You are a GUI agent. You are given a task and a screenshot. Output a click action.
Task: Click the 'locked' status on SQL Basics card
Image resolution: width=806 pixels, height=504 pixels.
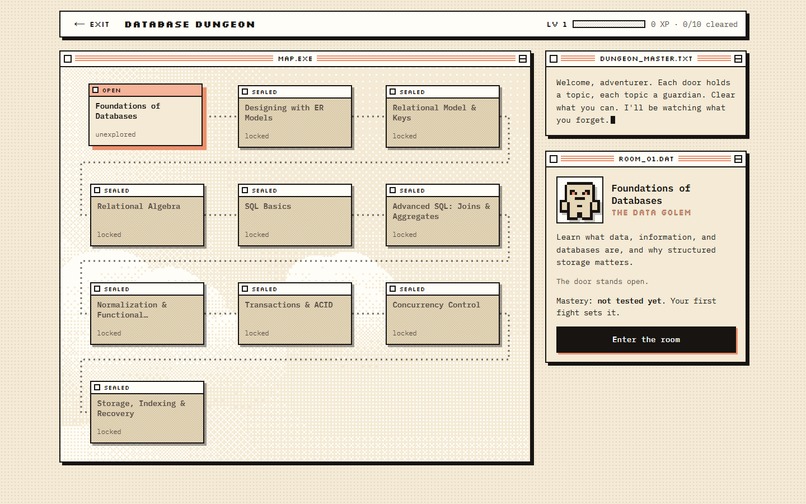pos(257,235)
